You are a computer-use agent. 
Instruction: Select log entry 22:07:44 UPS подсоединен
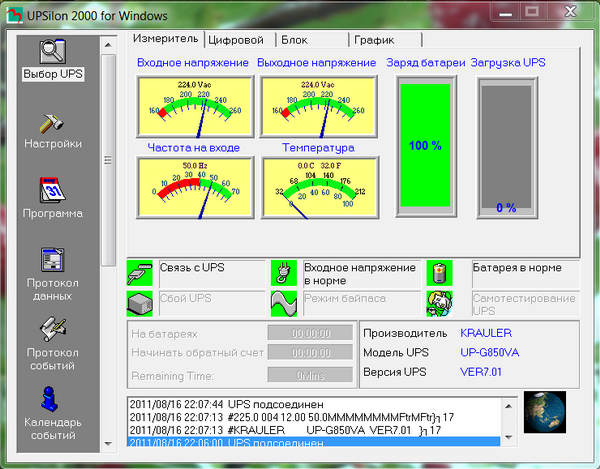click(314, 404)
